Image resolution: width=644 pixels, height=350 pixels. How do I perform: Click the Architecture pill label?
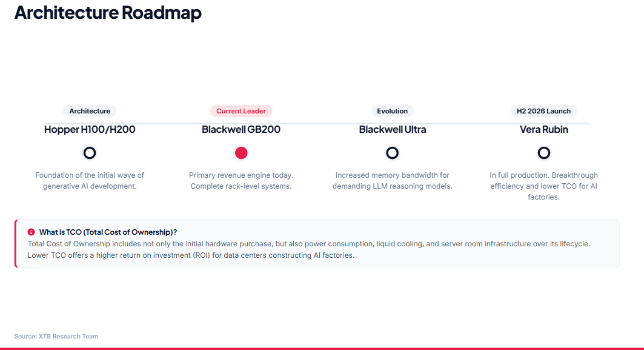click(90, 111)
